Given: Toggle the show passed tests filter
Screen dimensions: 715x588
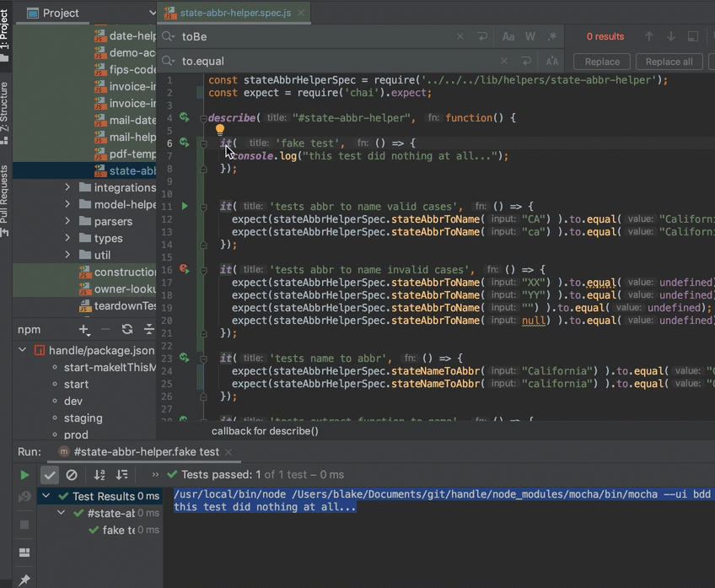Looking at the screenshot, I should (x=50, y=475).
